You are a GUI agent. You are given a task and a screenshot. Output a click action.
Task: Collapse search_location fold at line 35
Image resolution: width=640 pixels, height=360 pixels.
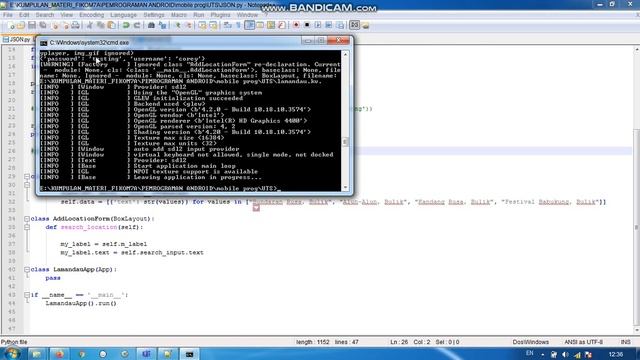pyautogui.click(x=27, y=227)
